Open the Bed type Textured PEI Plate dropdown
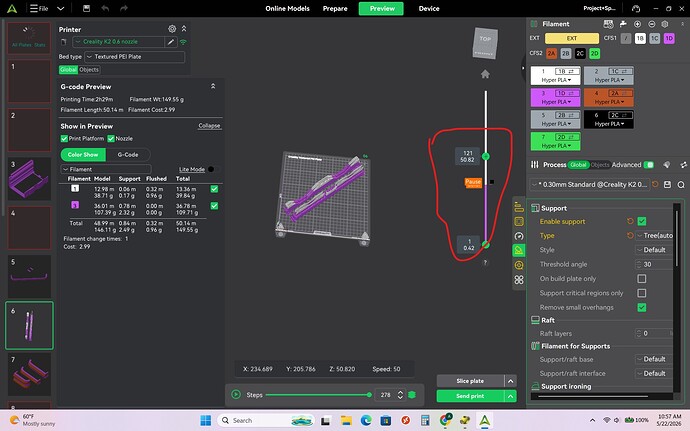 135,57
